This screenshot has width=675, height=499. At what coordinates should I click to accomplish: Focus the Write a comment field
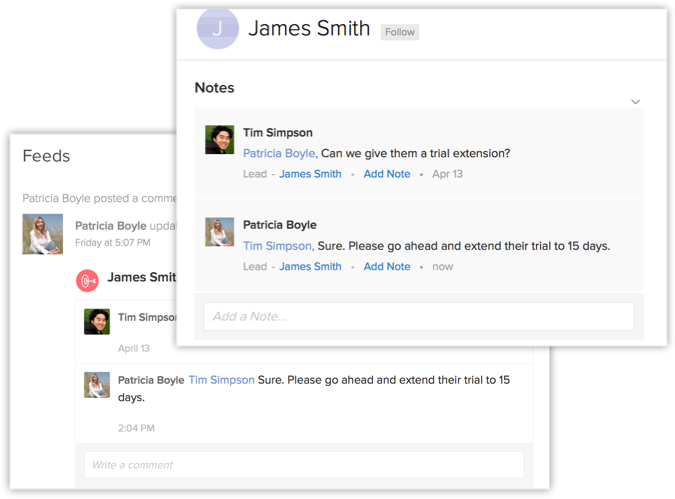point(303,464)
